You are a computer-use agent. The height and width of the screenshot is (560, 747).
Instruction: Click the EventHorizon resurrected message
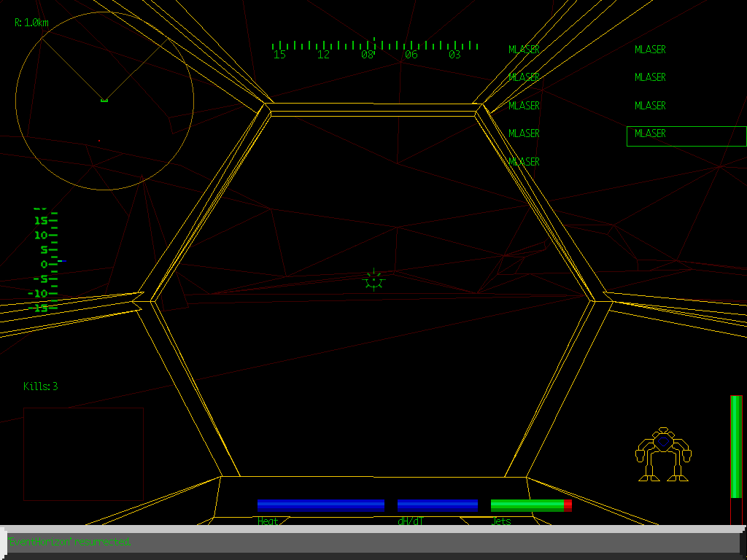71,542
